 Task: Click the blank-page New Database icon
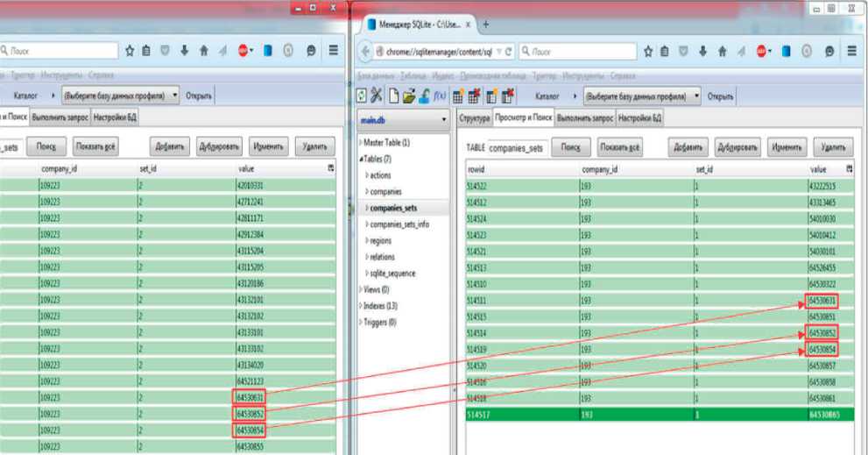[396, 96]
